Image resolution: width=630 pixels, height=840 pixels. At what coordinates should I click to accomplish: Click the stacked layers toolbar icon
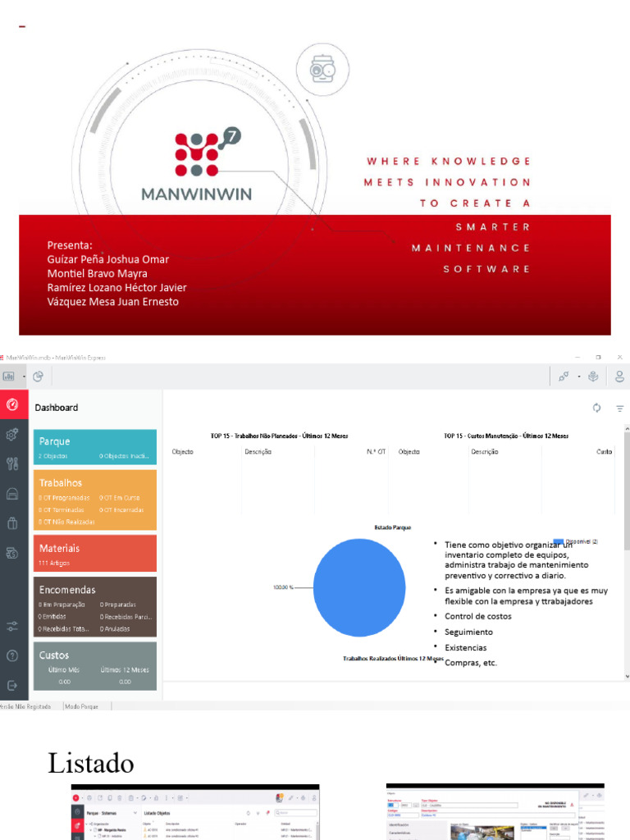[593, 376]
